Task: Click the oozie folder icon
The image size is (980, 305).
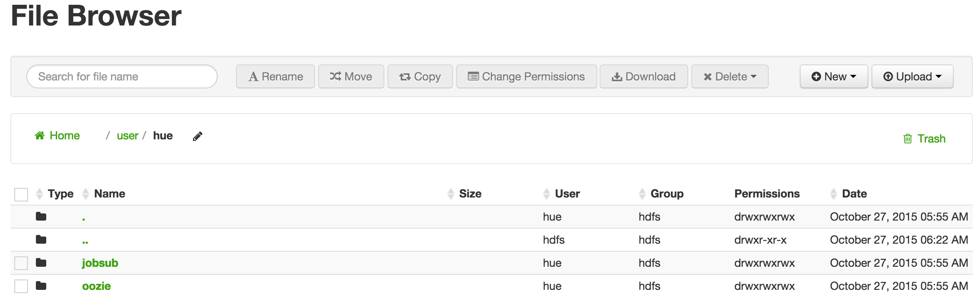Action: (41, 286)
